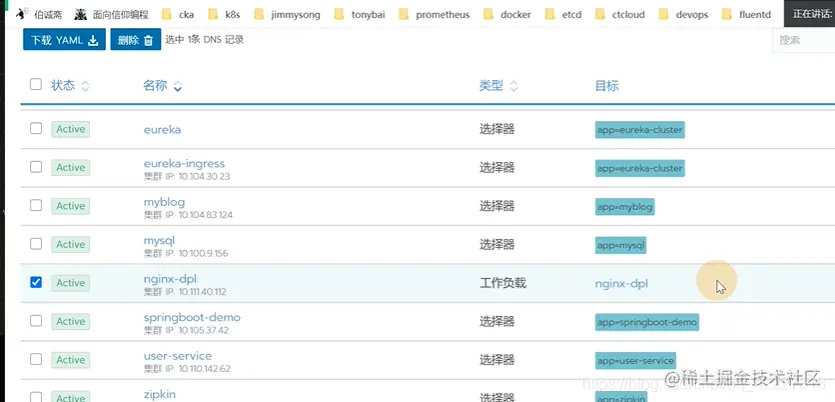This screenshot has width=835, height=402.
Task: Open the springboot-demo service link
Action: [192, 317]
